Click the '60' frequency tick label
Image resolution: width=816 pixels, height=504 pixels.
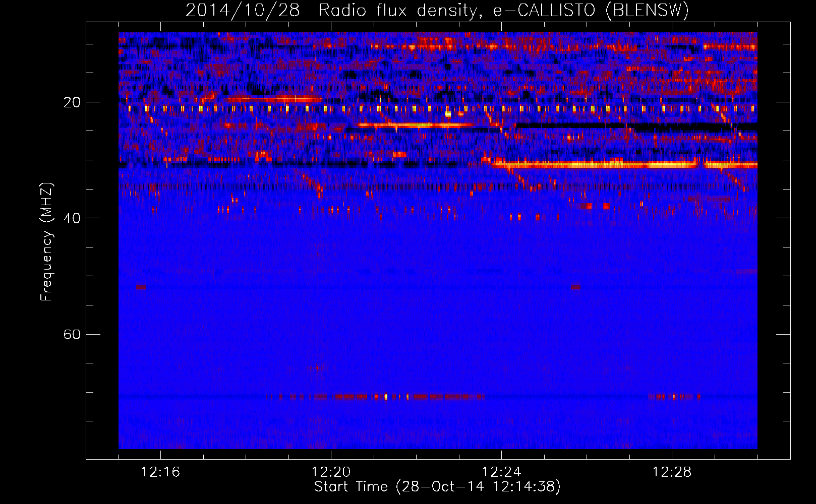pos(72,335)
